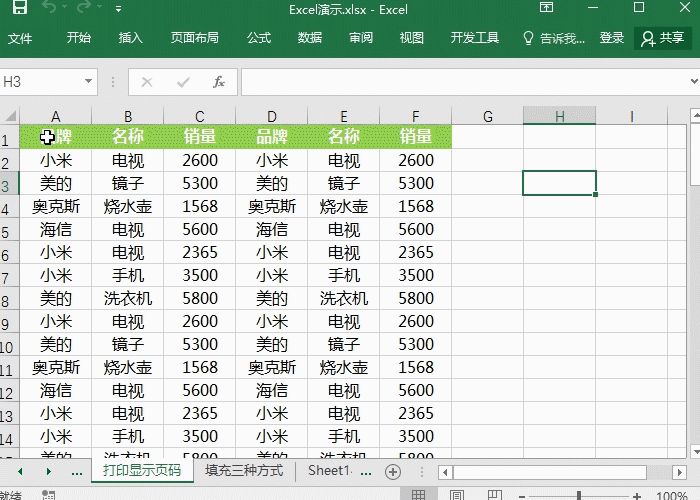Expand the formula bar chevron
This screenshot has width=700, height=500.
(x=694, y=81)
